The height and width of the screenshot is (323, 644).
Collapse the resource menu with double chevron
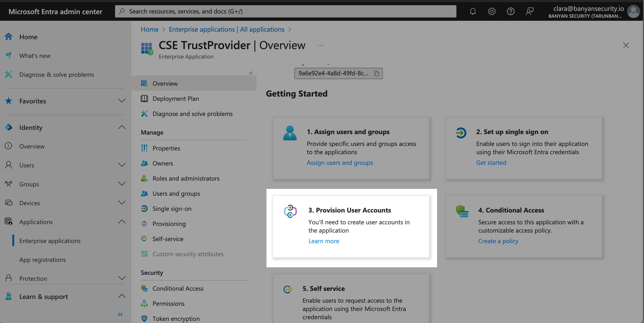tap(251, 73)
